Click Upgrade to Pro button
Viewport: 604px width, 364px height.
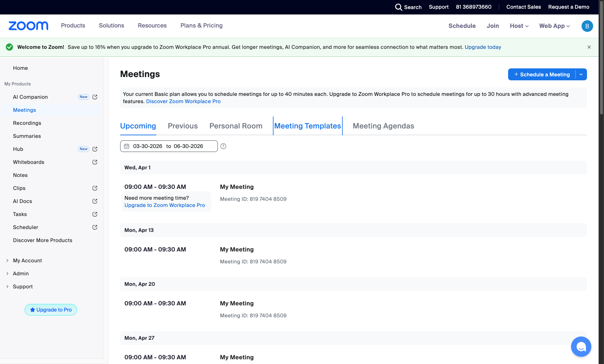51,310
